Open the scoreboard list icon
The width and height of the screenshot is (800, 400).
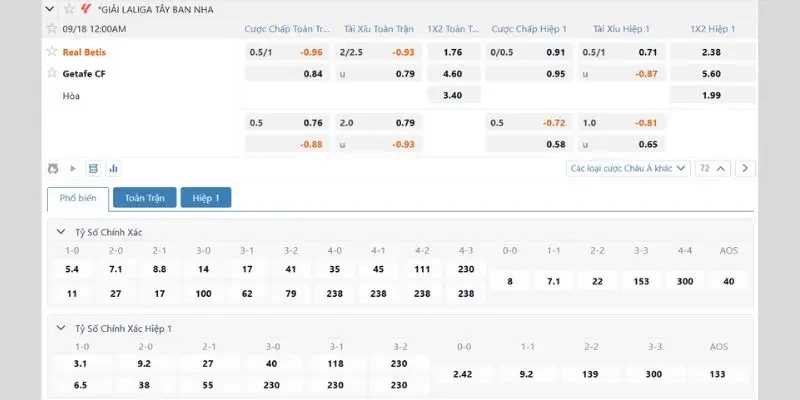(93, 168)
